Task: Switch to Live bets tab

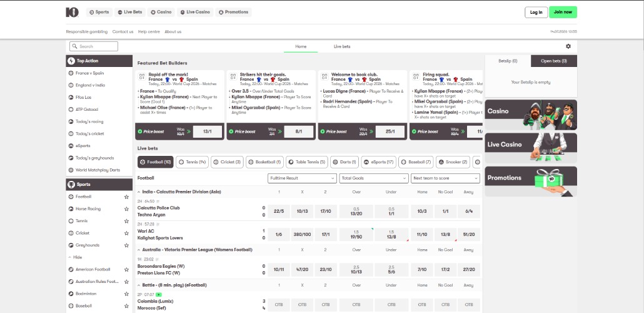Action: click(342, 46)
